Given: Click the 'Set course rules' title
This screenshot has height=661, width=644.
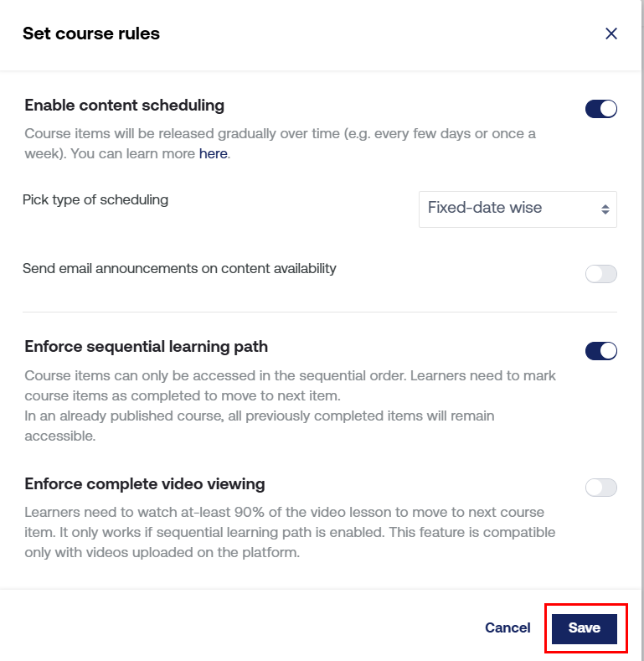Looking at the screenshot, I should [x=91, y=34].
